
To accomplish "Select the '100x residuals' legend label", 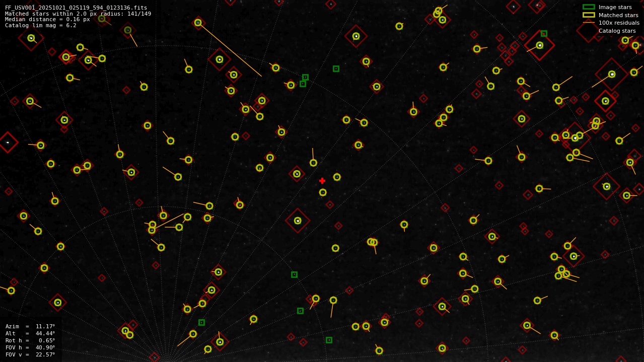I will (619, 23).
